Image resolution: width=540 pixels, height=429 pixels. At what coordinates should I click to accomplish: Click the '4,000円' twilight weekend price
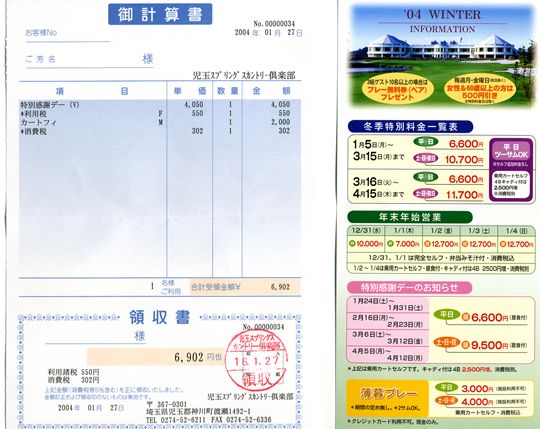477,401
